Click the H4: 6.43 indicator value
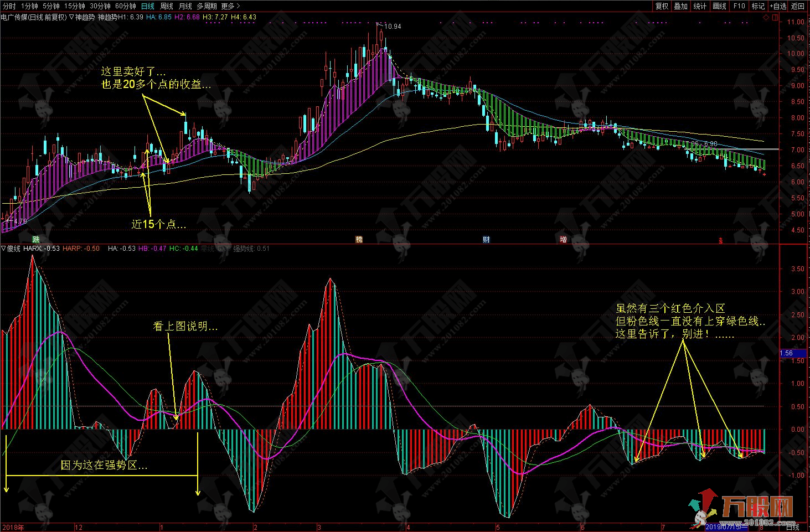The height and width of the screenshot is (532, 810). tap(244, 17)
